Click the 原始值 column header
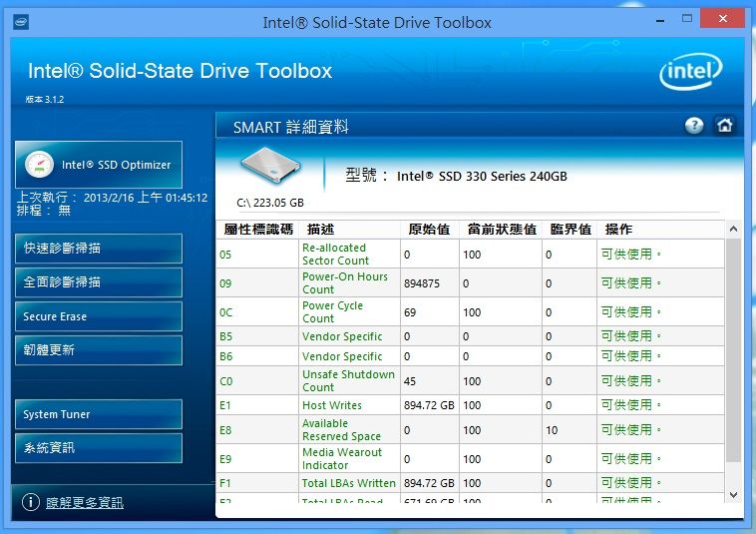This screenshot has height=534, width=756. 430,230
